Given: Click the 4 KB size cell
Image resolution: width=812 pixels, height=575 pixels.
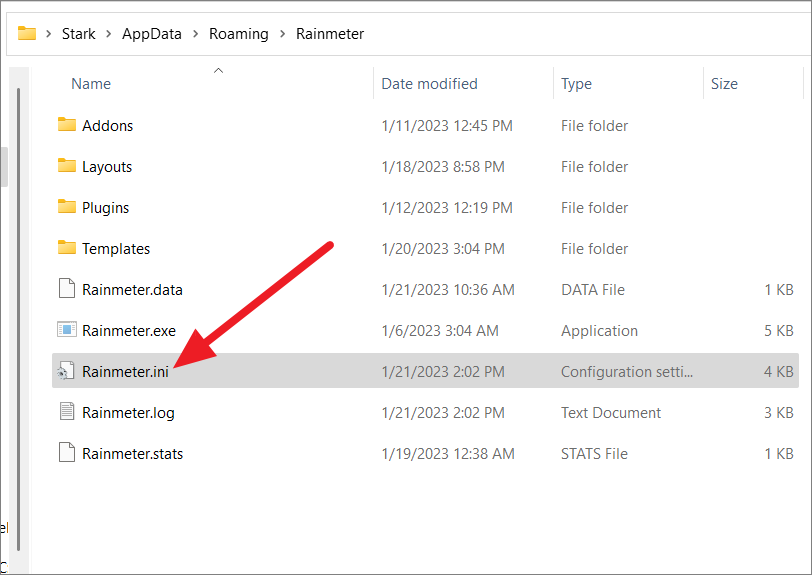Looking at the screenshot, I should (779, 371).
